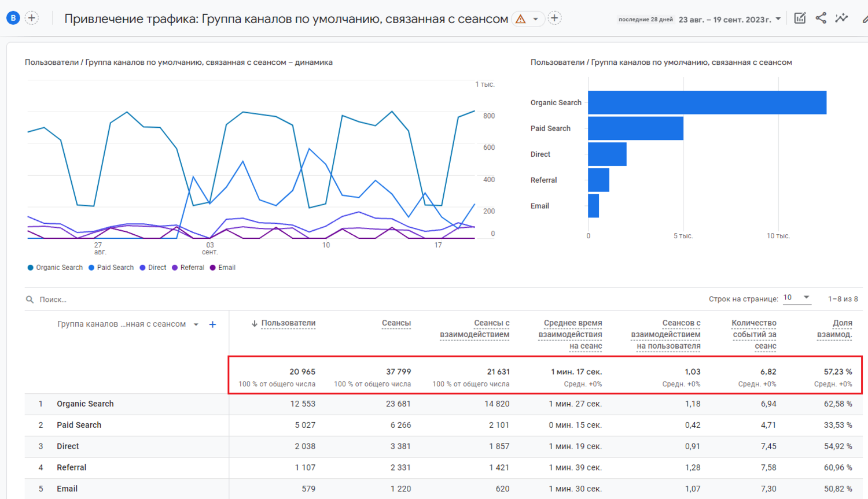
Task: Select the Paid Search table row label
Action: tap(79, 425)
